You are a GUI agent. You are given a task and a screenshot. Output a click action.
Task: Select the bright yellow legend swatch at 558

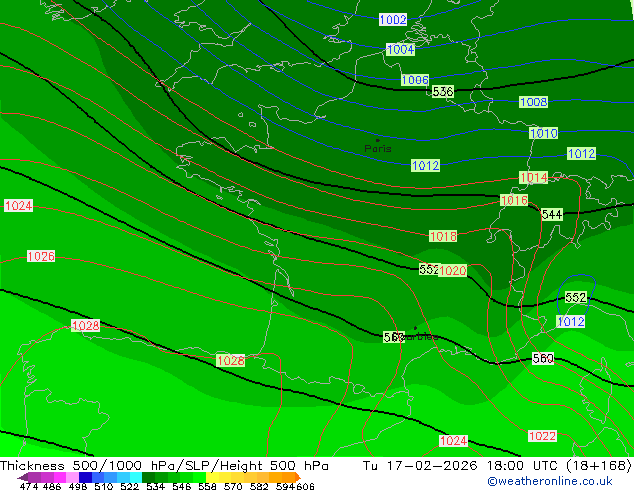[212, 477]
